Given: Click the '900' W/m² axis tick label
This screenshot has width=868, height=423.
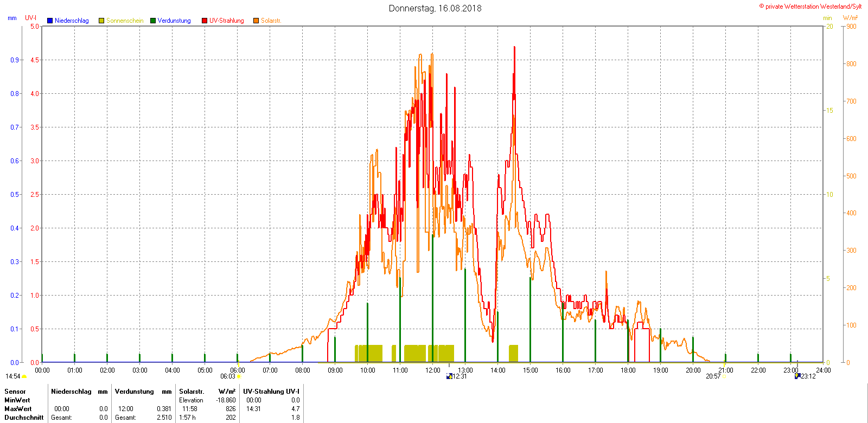Looking at the screenshot, I should [x=852, y=27].
